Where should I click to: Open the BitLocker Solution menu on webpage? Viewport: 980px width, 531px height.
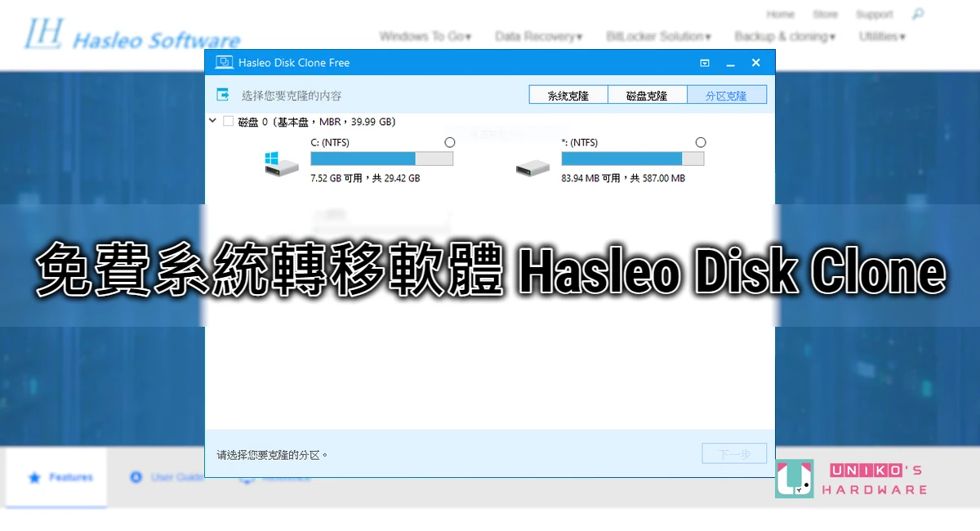[658, 37]
